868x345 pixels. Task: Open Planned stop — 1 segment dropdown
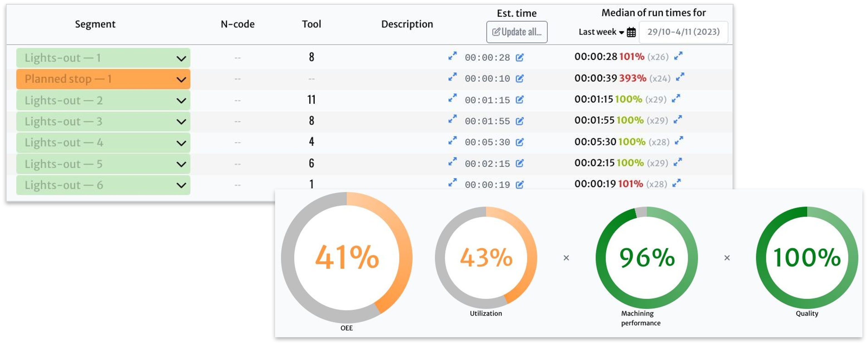[103, 79]
